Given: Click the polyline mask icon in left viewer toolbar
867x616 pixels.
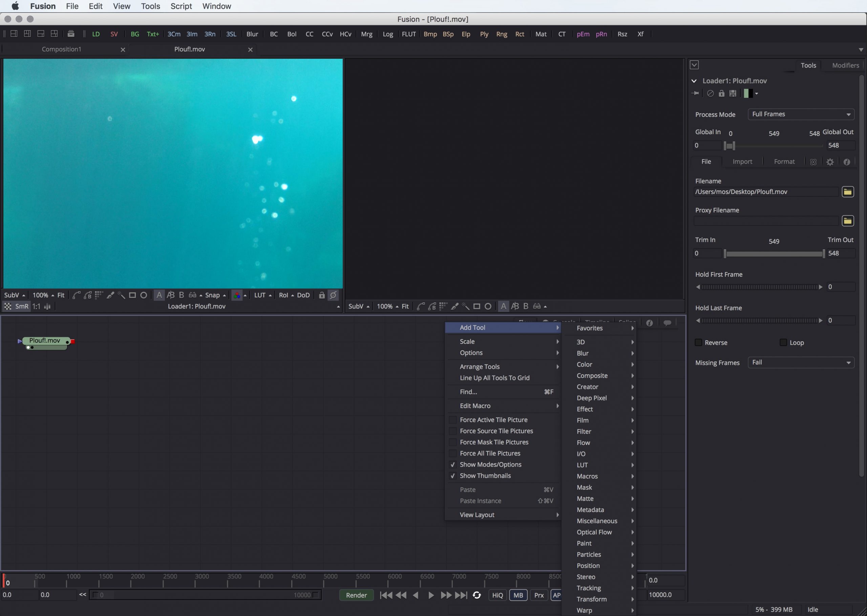Looking at the screenshot, I should tap(76, 295).
